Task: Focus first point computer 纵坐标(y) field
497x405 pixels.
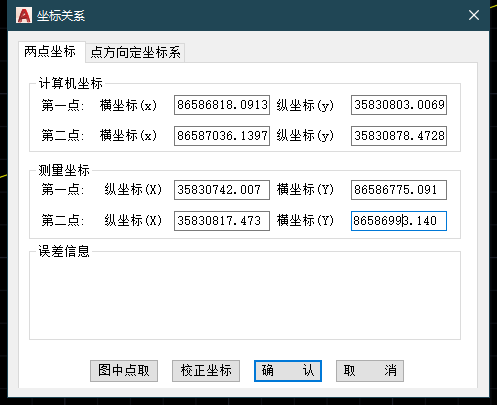Action: click(x=399, y=105)
